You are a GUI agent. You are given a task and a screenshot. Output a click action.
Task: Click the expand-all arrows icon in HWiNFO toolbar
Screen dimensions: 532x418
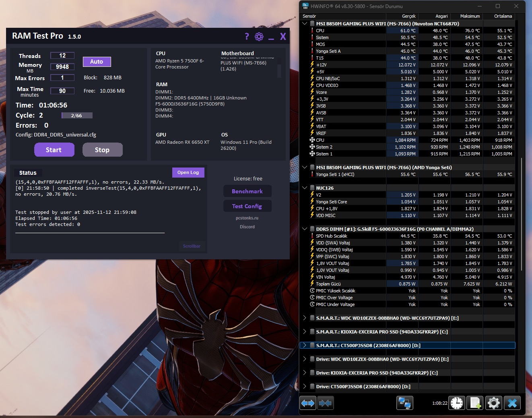tap(308, 403)
